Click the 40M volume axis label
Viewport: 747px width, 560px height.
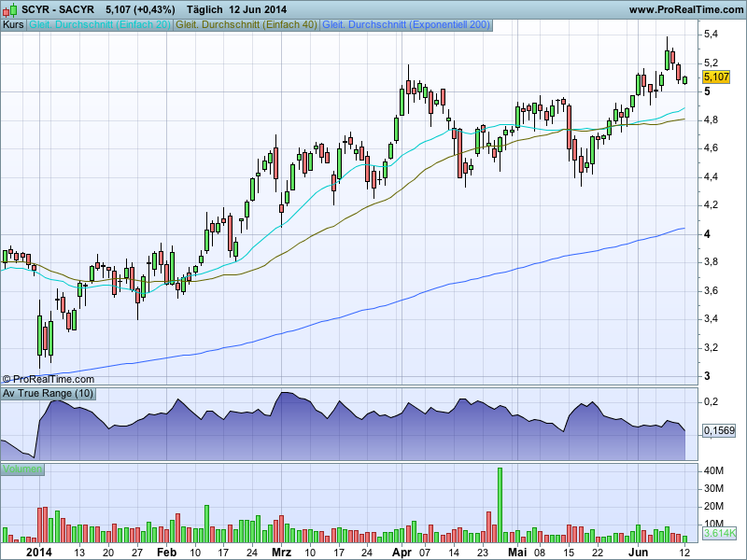click(x=713, y=471)
